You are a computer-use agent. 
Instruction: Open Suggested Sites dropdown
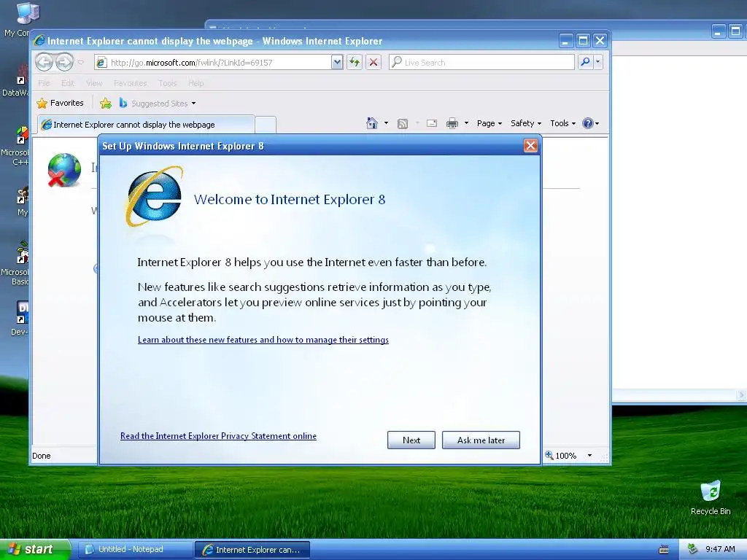point(158,103)
